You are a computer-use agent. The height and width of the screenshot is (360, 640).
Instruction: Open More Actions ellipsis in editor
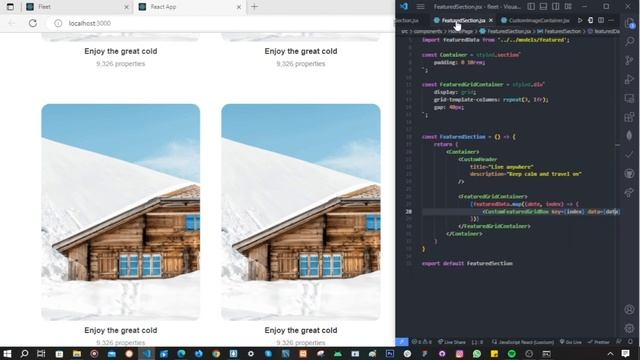(x=611, y=20)
